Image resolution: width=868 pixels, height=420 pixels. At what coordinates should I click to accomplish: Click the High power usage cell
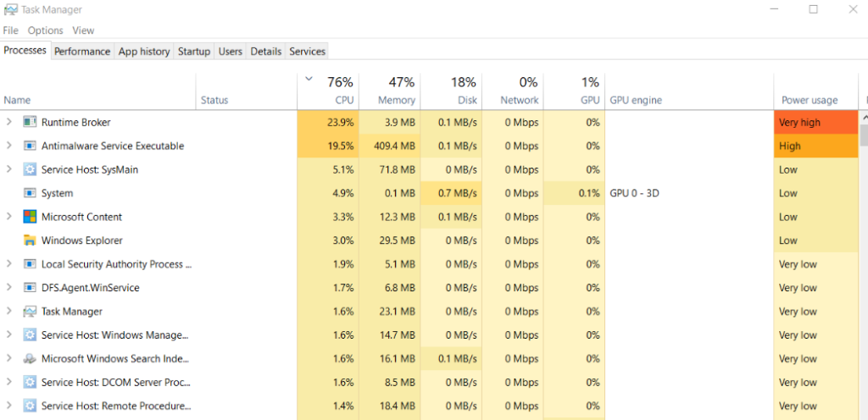(816, 146)
